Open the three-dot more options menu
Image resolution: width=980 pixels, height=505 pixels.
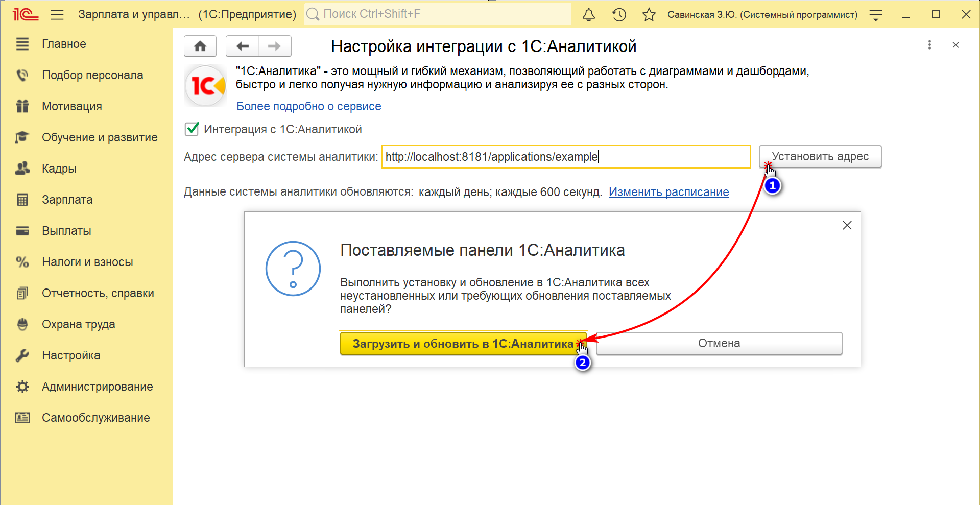(x=929, y=45)
